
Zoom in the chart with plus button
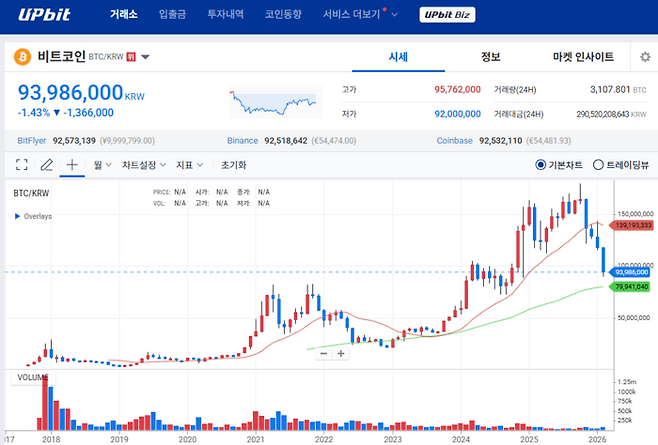point(341,353)
